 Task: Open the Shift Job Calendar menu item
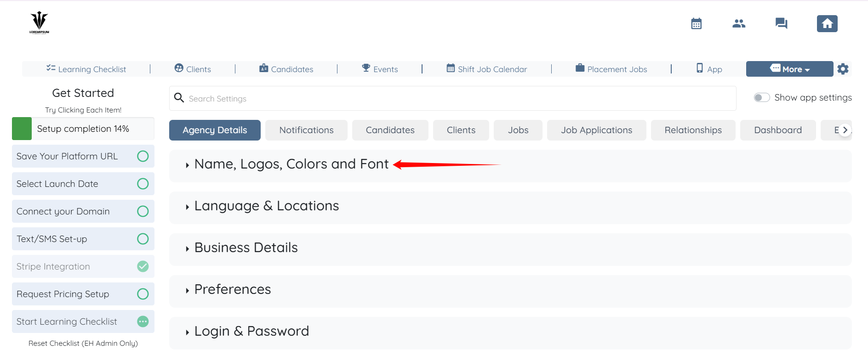tap(487, 69)
